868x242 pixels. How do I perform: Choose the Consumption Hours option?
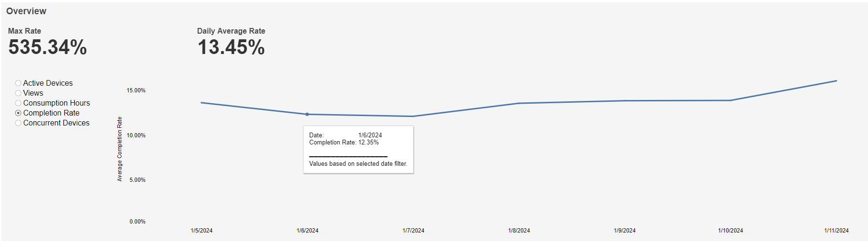coord(18,103)
